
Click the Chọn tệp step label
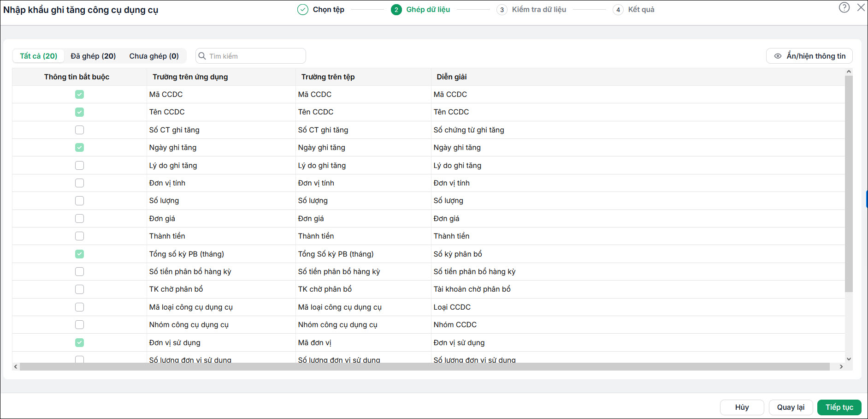(328, 10)
